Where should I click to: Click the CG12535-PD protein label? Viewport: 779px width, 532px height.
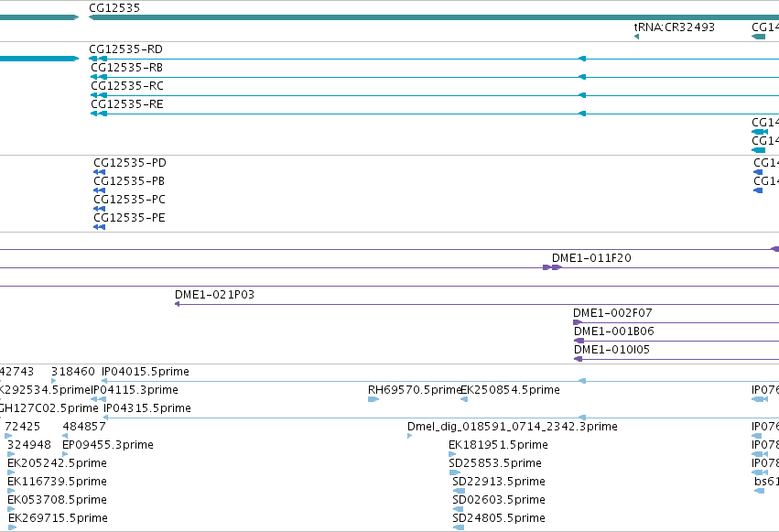click(130, 163)
